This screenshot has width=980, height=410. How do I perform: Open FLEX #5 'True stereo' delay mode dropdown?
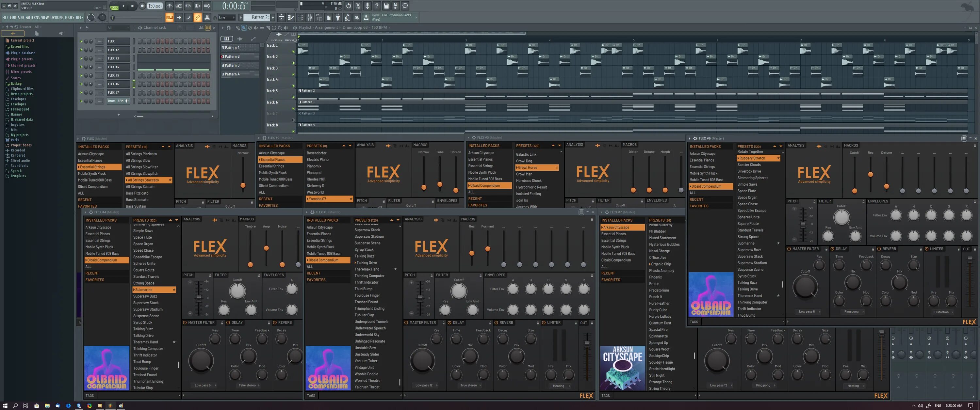470,385
